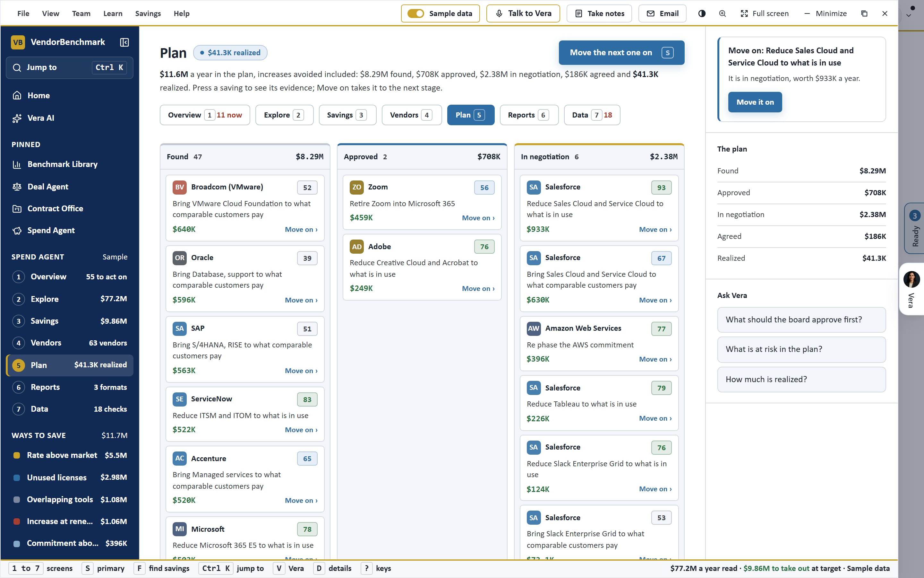Click the Jump to search field

click(x=70, y=68)
